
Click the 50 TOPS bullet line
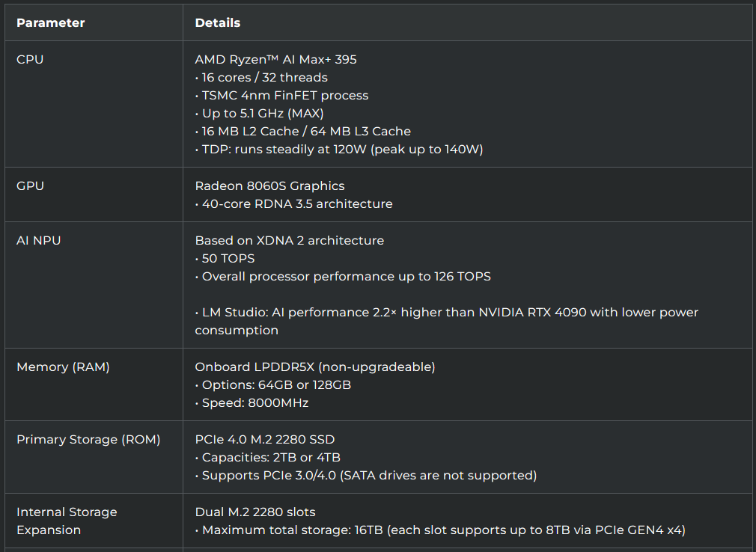225,258
